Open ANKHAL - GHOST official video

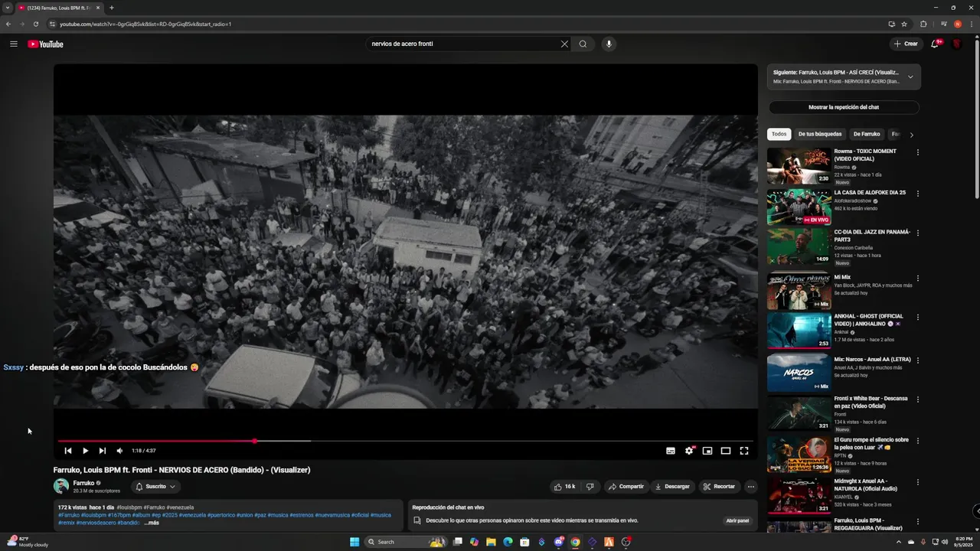799,331
